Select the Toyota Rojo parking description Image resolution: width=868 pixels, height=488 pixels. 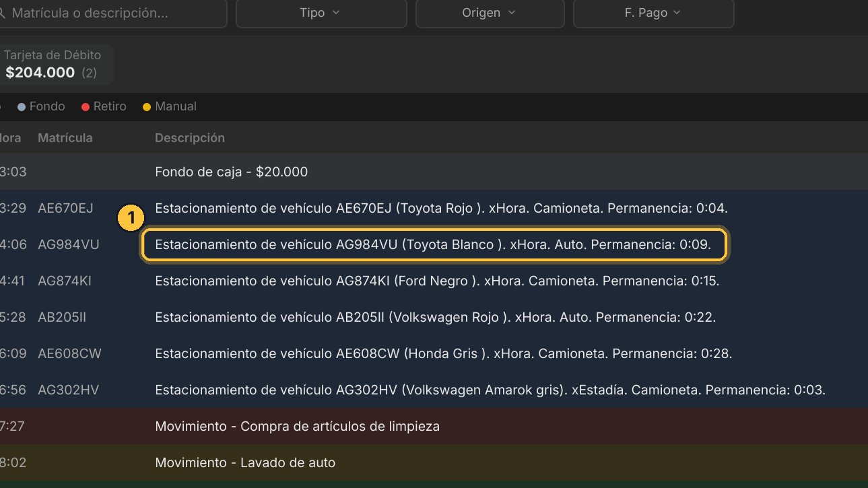click(x=442, y=208)
